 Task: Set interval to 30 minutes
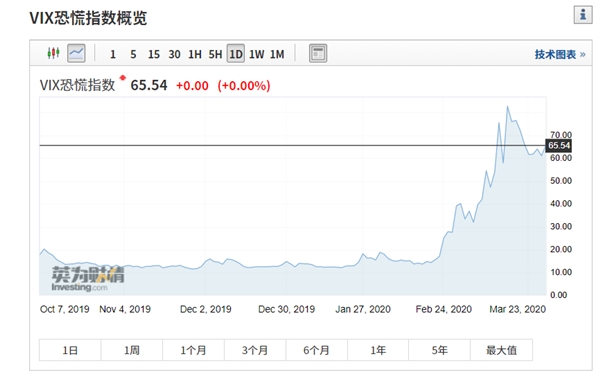(174, 54)
